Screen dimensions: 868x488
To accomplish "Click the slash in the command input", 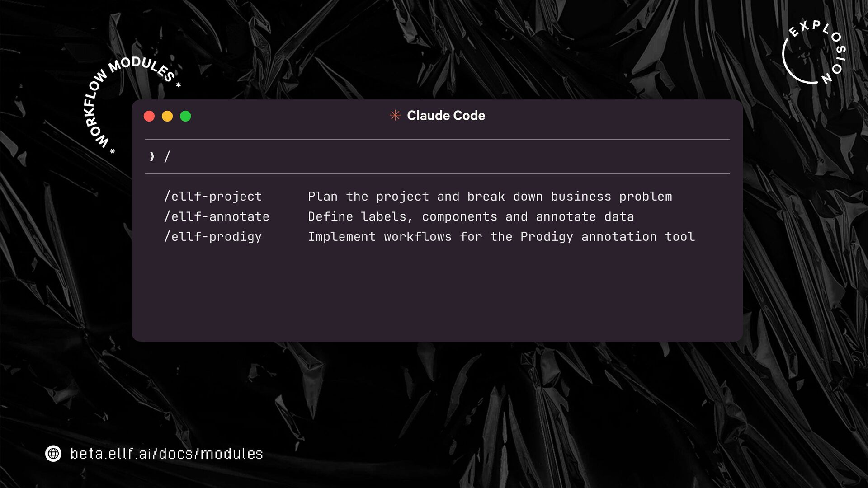I will 167,157.
